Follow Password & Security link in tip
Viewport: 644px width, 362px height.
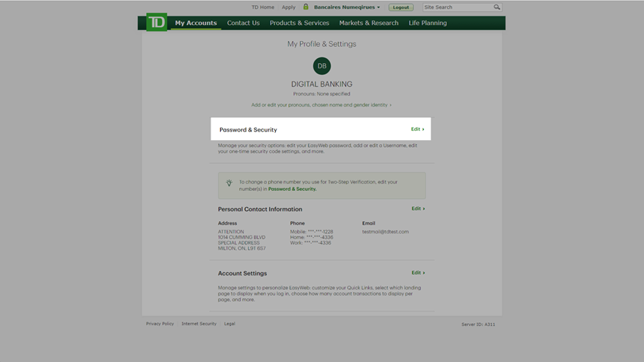click(x=292, y=189)
